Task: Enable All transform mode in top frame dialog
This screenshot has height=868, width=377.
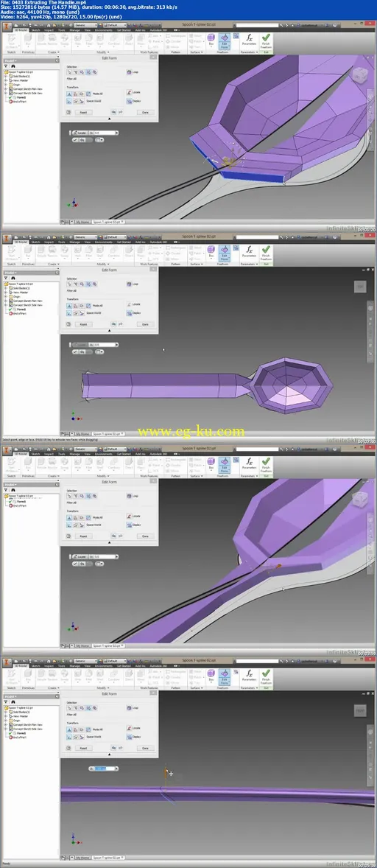Action: click(70, 94)
